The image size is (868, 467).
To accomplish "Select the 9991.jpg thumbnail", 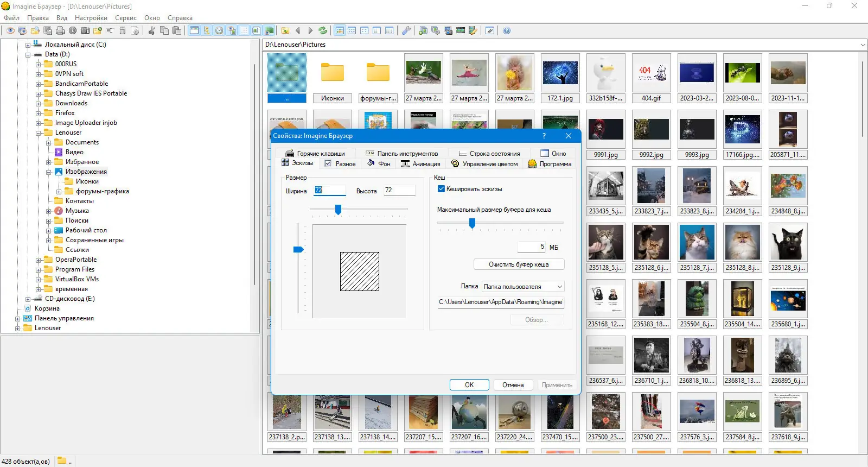I will tap(605, 135).
